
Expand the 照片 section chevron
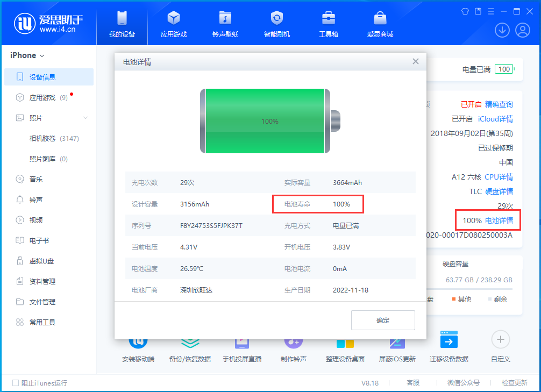(85, 118)
